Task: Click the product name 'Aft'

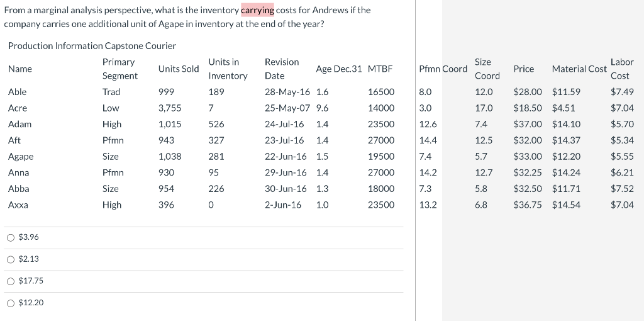Action: tap(14, 140)
